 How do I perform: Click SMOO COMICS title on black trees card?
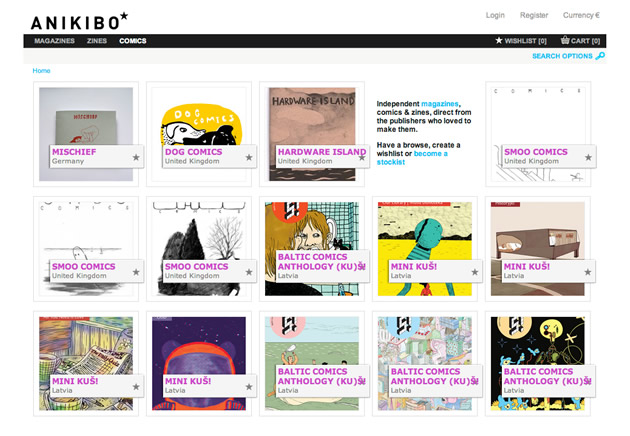(x=196, y=266)
